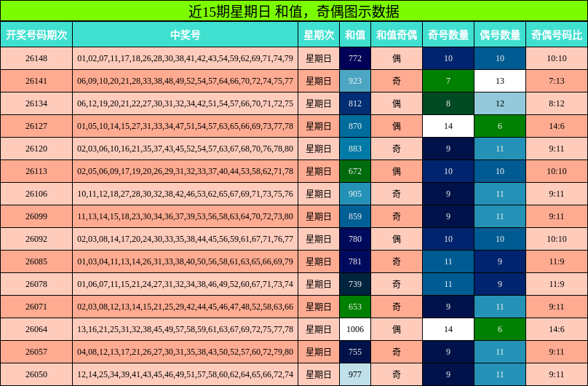Click winning numbers starting 11,13,14,15,18
This screenshot has height=386, width=588.
click(x=186, y=216)
